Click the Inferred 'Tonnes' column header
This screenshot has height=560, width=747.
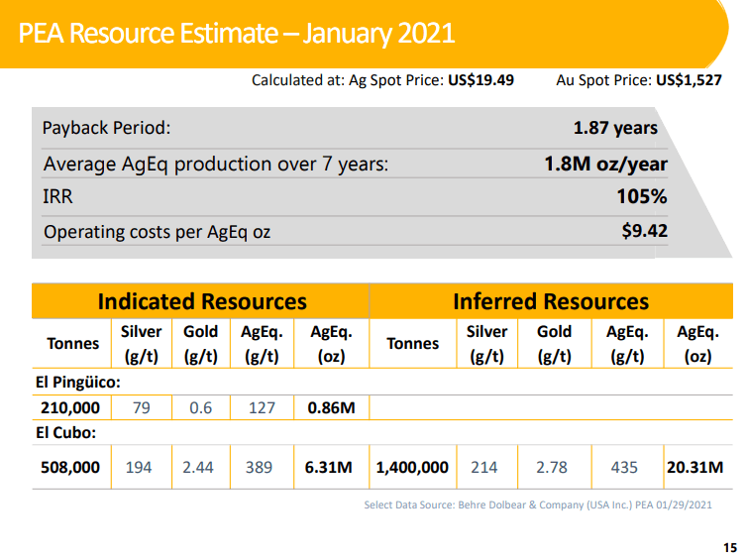(x=412, y=343)
